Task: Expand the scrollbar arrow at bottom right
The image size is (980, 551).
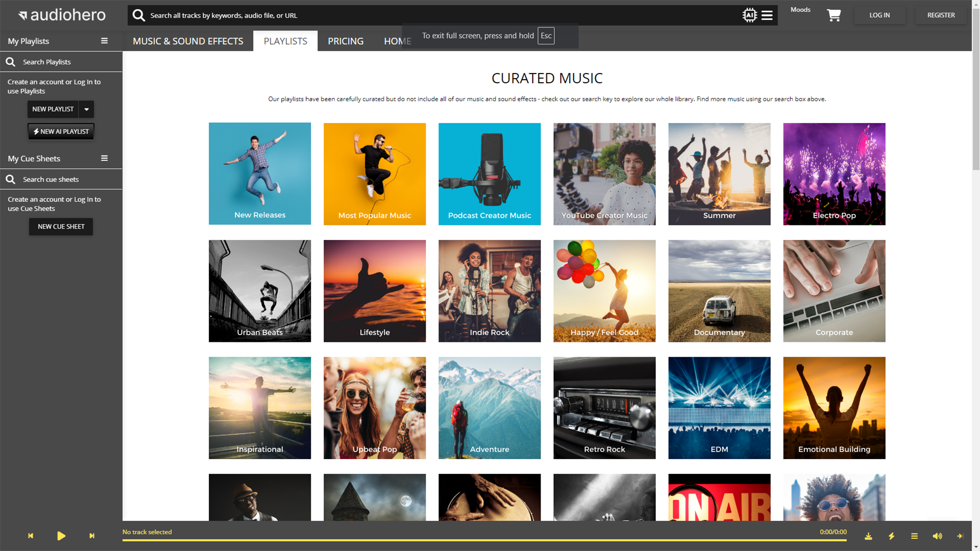Action: [x=976, y=546]
